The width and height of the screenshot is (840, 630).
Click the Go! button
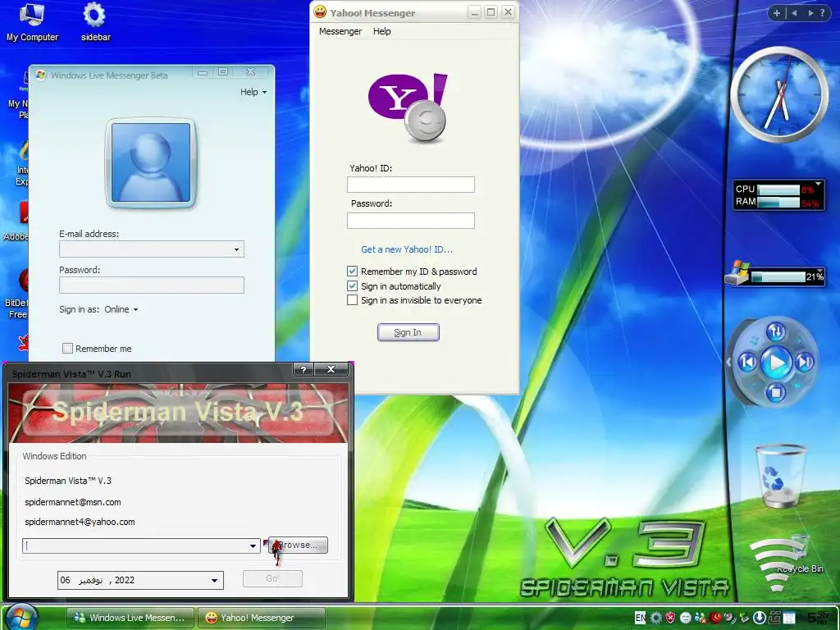point(272,578)
